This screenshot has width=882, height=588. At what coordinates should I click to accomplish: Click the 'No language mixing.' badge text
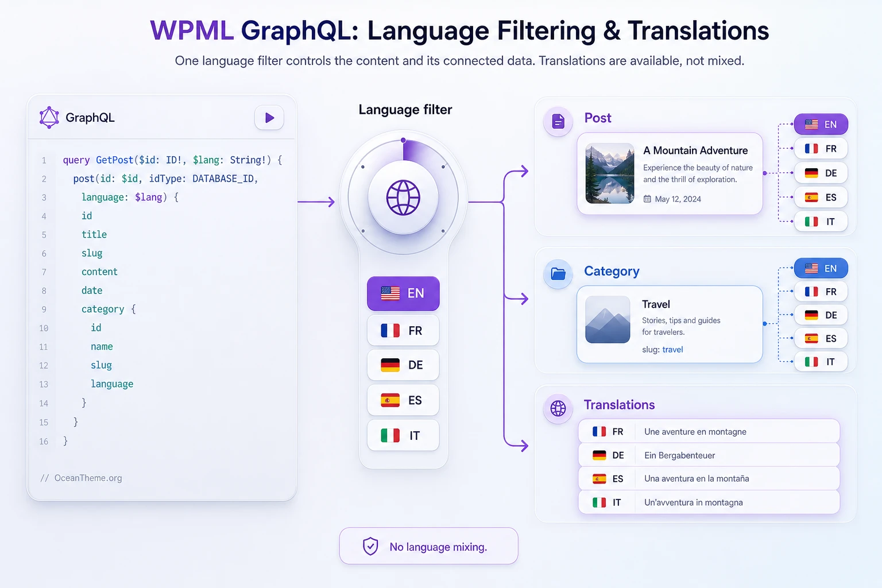pyautogui.click(x=438, y=547)
